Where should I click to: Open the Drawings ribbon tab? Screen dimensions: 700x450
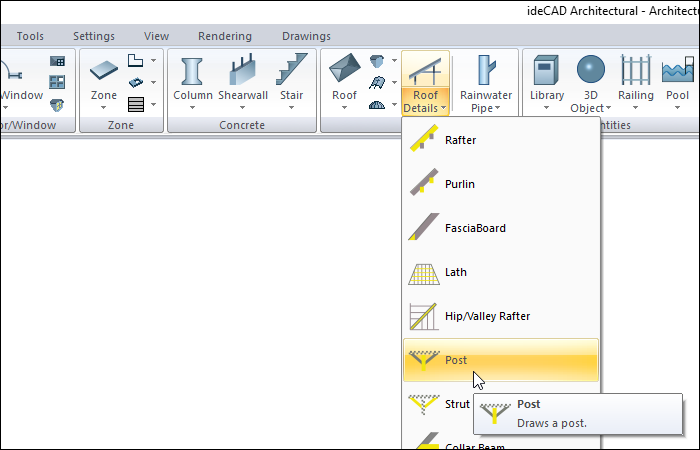coord(306,36)
